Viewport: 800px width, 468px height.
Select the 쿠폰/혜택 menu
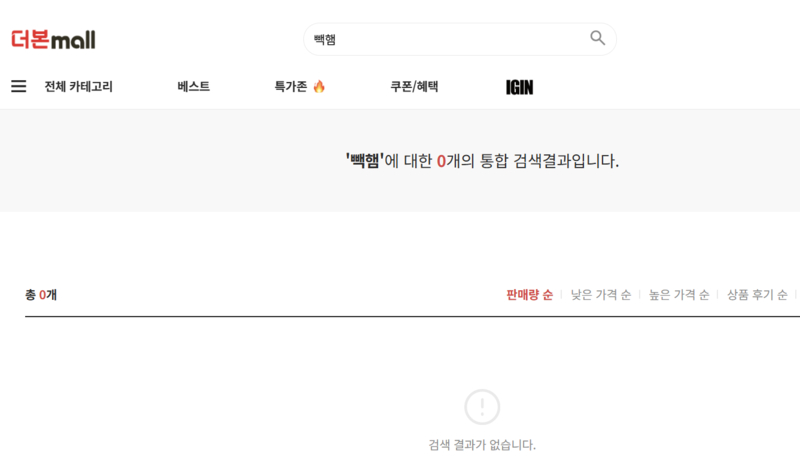click(x=414, y=87)
